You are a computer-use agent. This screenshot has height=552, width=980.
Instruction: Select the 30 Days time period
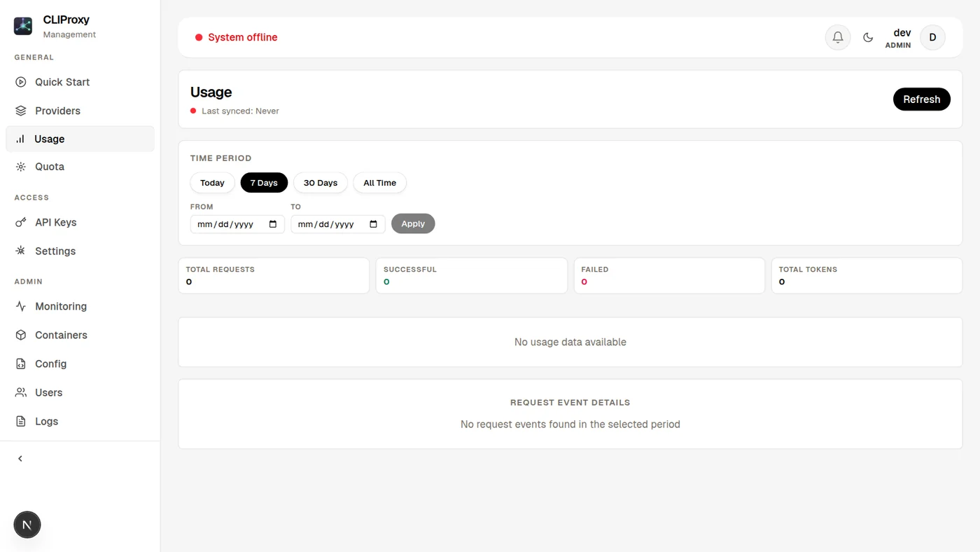(x=321, y=183)
